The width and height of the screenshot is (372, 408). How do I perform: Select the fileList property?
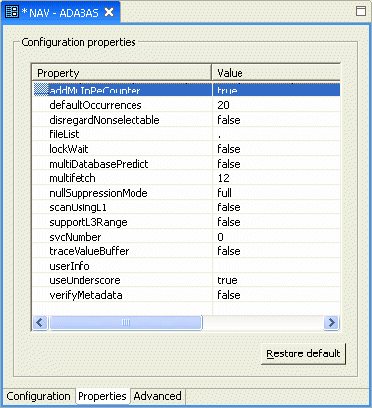[x=64, y=134]
